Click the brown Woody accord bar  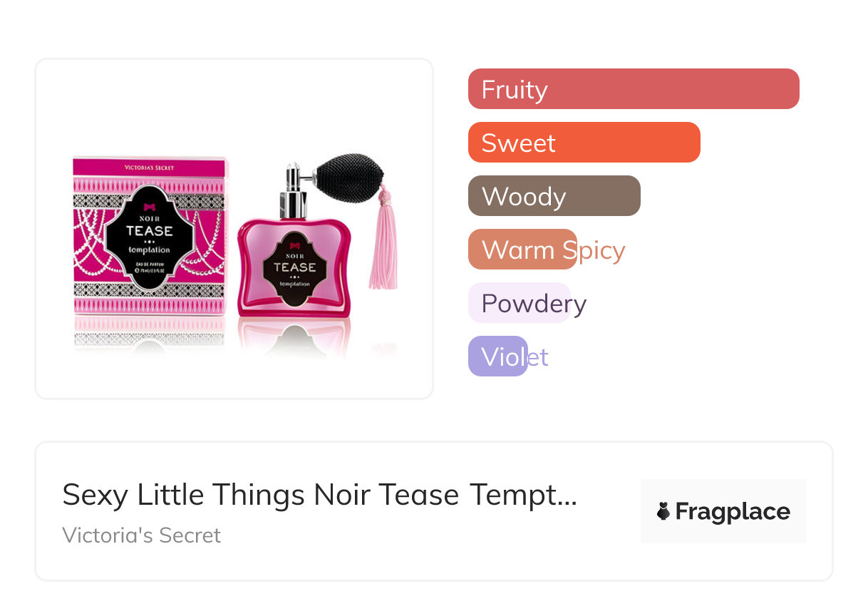pyautogui.click(x=554, y=196)
